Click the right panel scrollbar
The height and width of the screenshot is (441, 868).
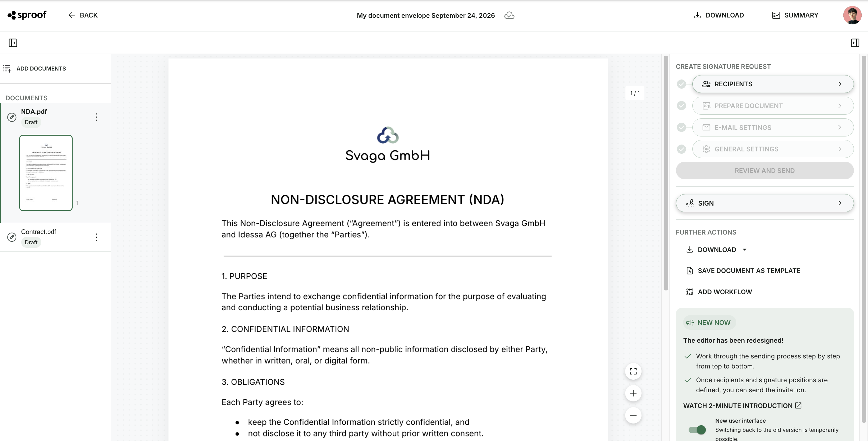863,239
